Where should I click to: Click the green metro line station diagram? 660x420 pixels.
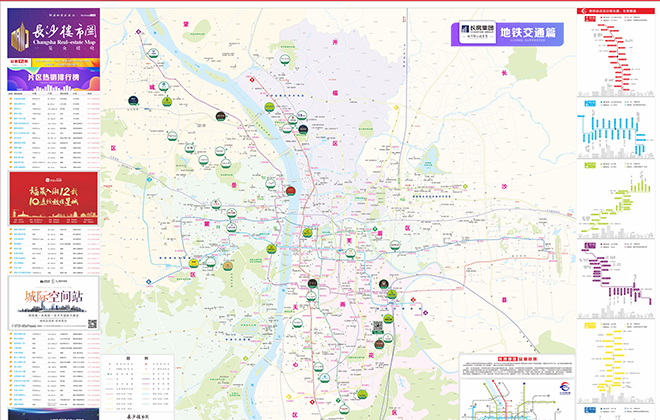coord(617,206)
